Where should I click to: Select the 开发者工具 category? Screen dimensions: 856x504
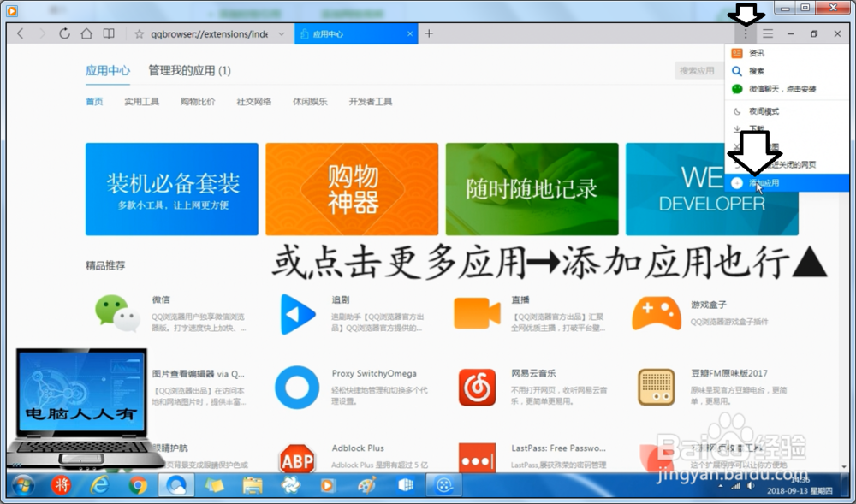371,102
